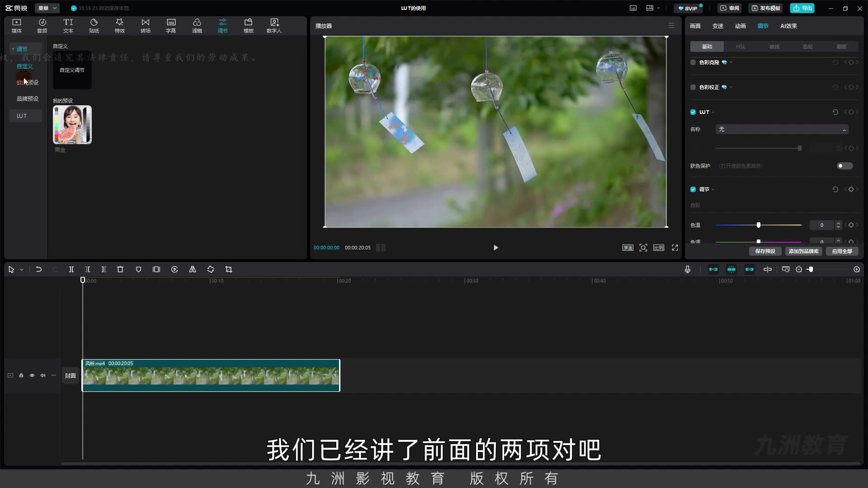Click the 封面 cover button
868x488 pixels.
pyautogui.click(x=71, y=375)
